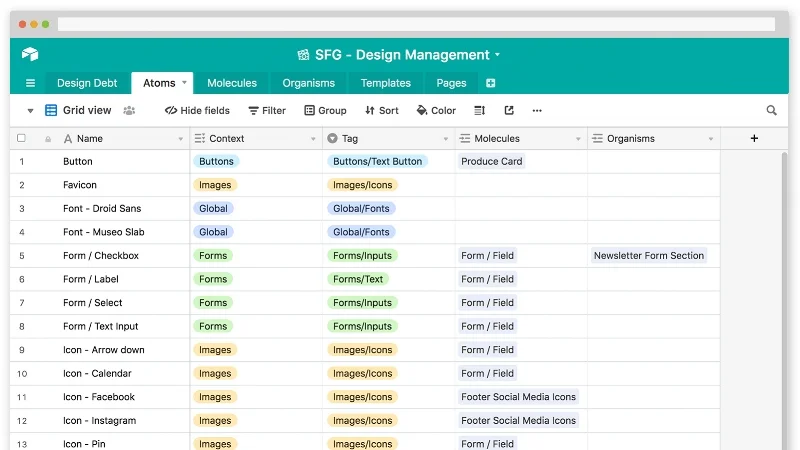Click Global tag in Droid Sans row
This screenshot has width=800, height=450.
point(213,208)
